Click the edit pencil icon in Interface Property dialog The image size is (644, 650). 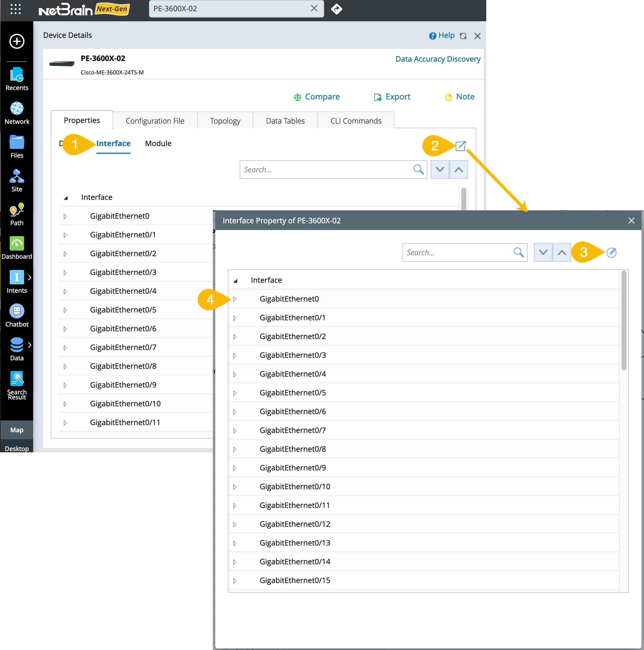(611, 252)
